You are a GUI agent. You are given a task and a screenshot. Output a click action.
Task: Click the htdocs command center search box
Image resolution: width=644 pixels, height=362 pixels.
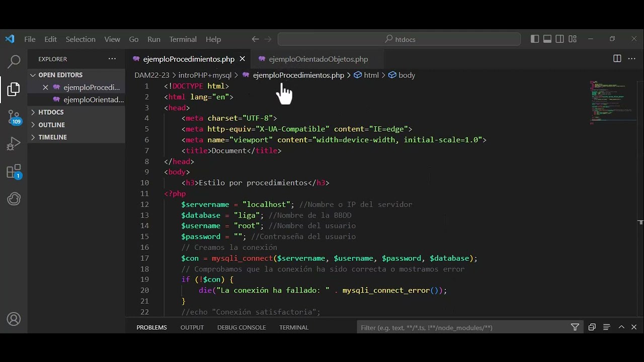(399, 39)
